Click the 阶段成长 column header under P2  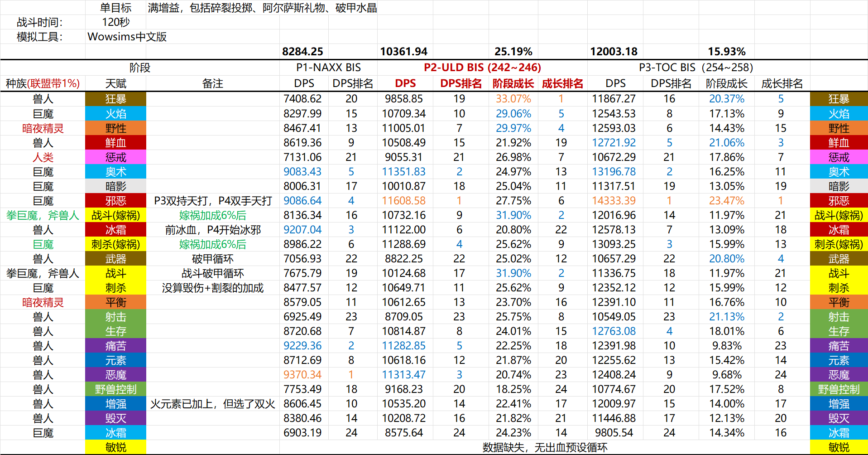coord(512,83)
